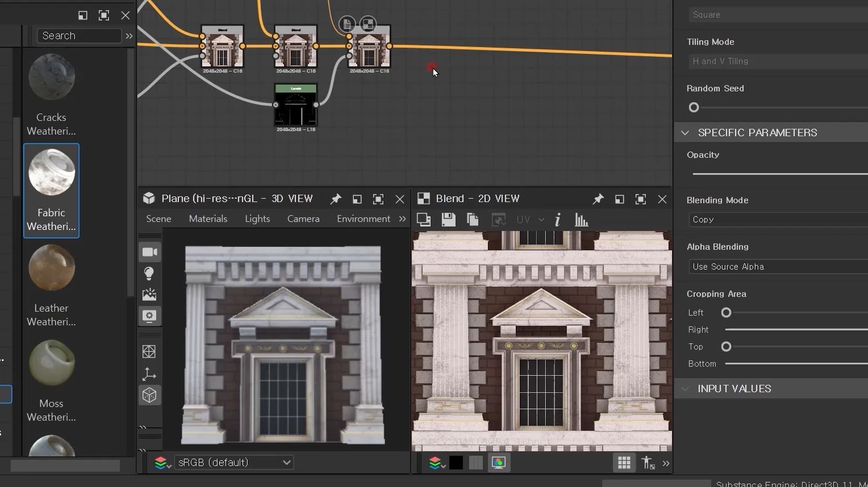Toggle the color display monitor button in 2D View
This screenshot has height=487, width=868.
498,463
